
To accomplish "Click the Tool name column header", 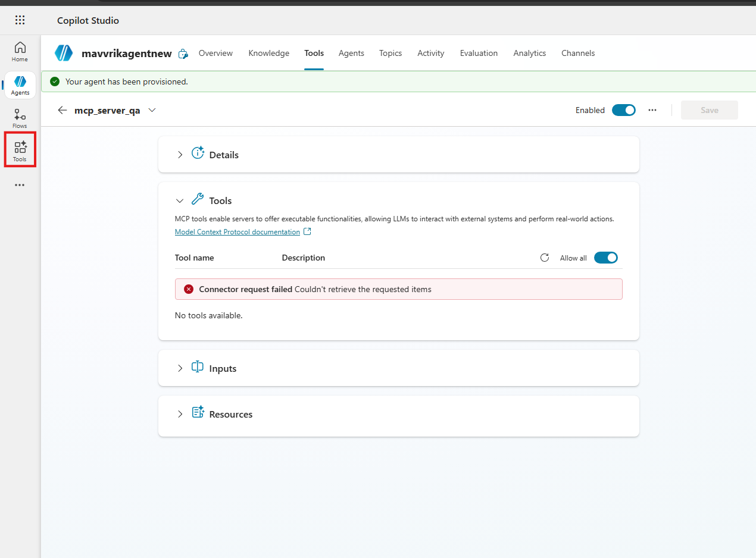I will pyautogui.click(x=194, y=258).
